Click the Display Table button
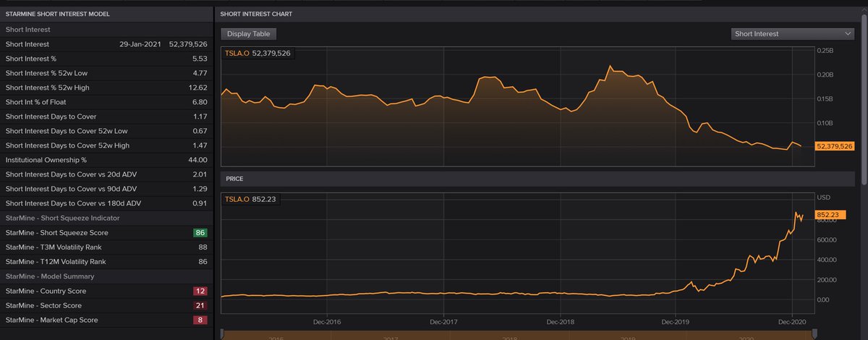 (x=249, y=33)
